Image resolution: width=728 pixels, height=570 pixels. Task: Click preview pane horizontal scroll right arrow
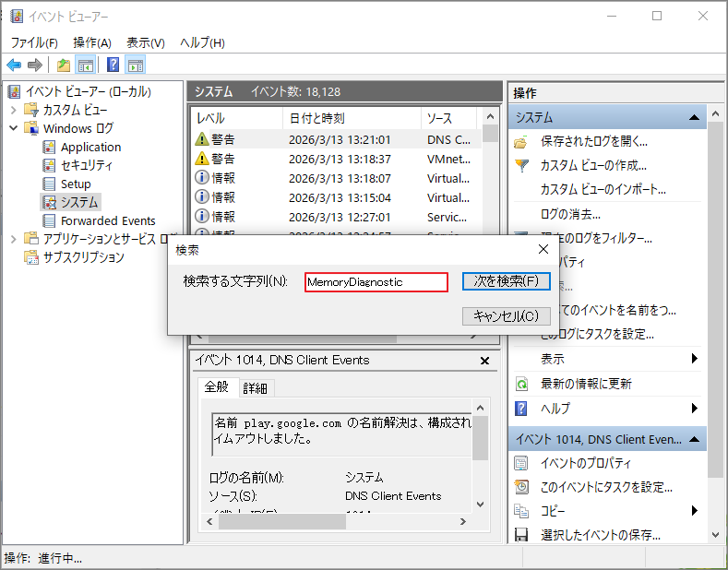click(x=463, y=522)
